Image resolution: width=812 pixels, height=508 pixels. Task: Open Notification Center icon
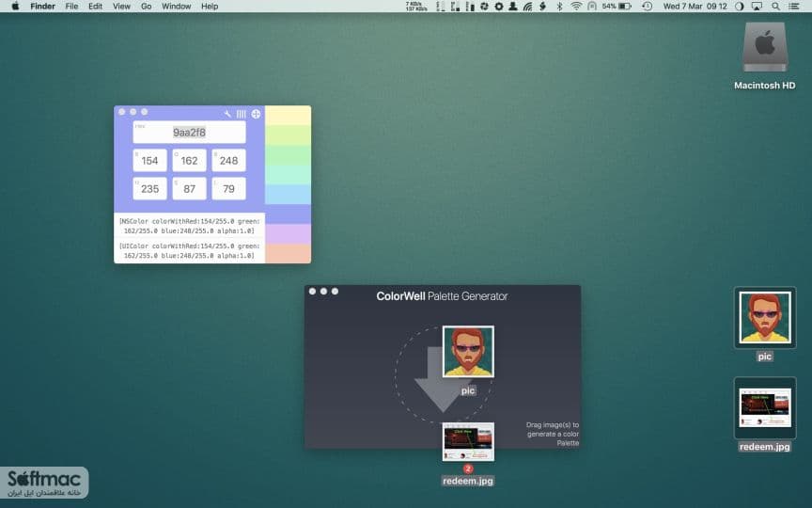793,7
